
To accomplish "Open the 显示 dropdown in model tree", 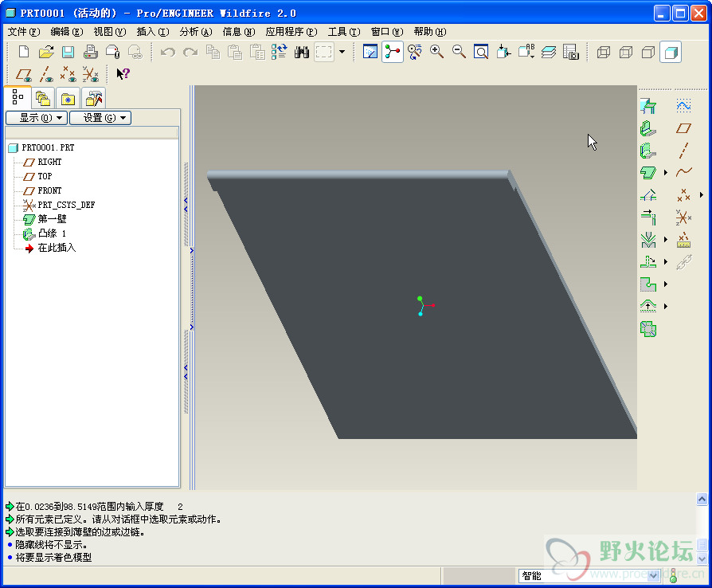I will 37,118.
